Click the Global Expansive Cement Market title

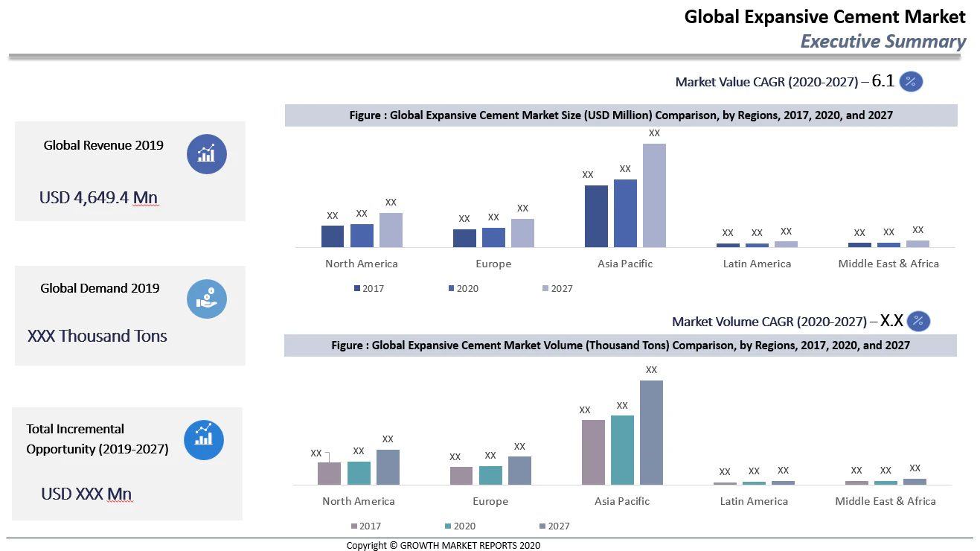point(824,16)
